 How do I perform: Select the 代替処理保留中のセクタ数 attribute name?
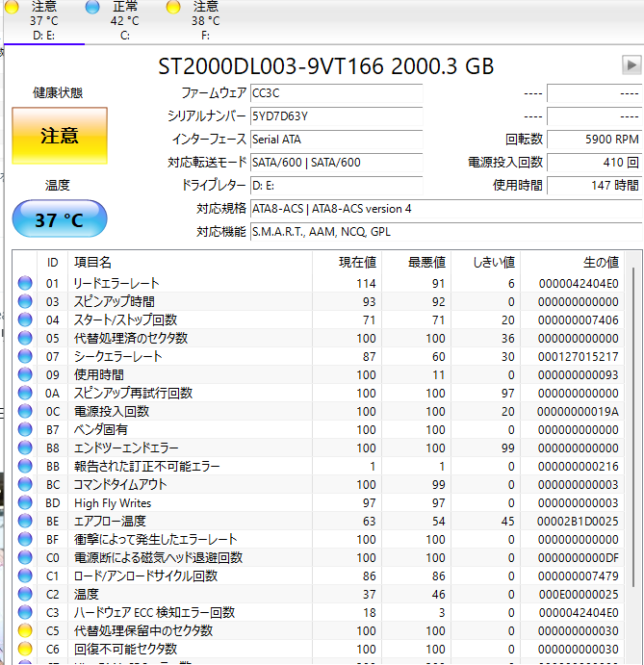point(143,630)
